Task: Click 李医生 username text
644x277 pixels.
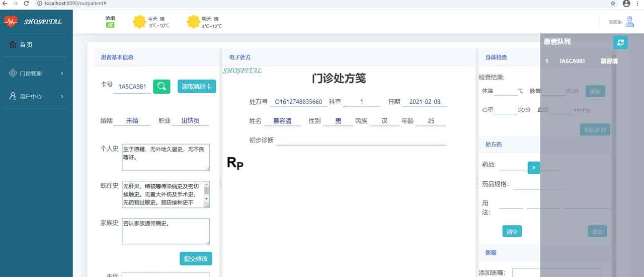Action: [615, 22]
